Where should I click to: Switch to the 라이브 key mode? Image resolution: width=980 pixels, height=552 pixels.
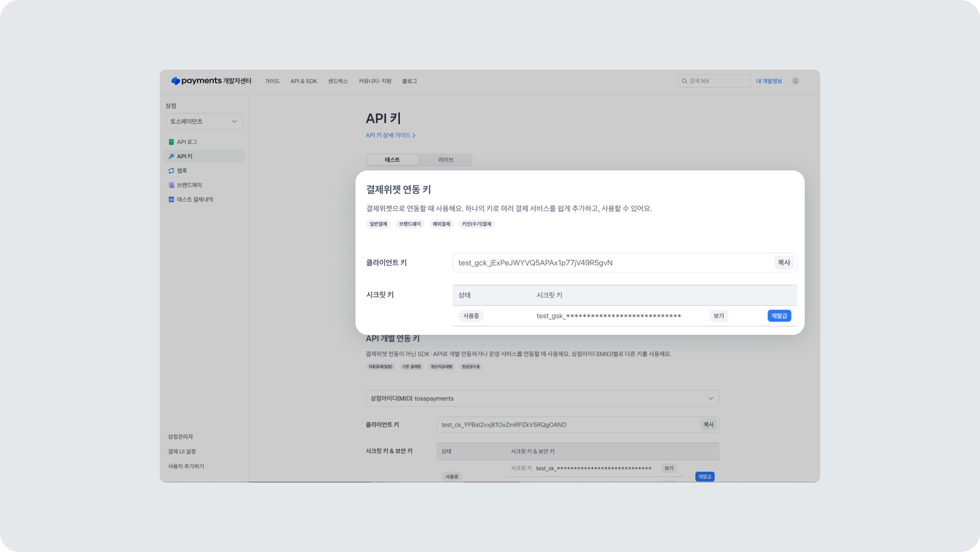[x=446, y=160]
